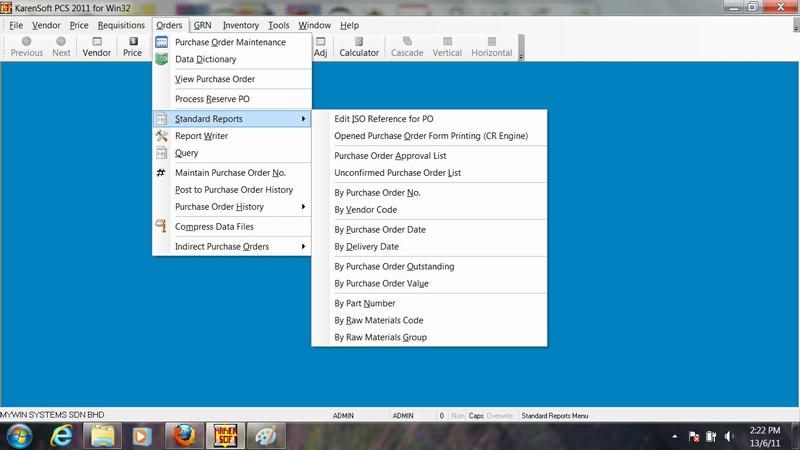Click the Next record toolbar button
Screen dimensions: 800x450
point(61,47)
